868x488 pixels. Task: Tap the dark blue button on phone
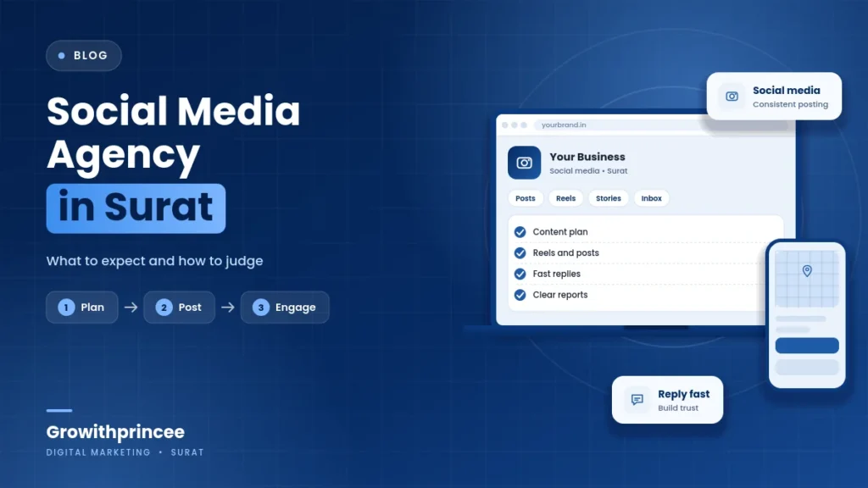coord(807,346)
